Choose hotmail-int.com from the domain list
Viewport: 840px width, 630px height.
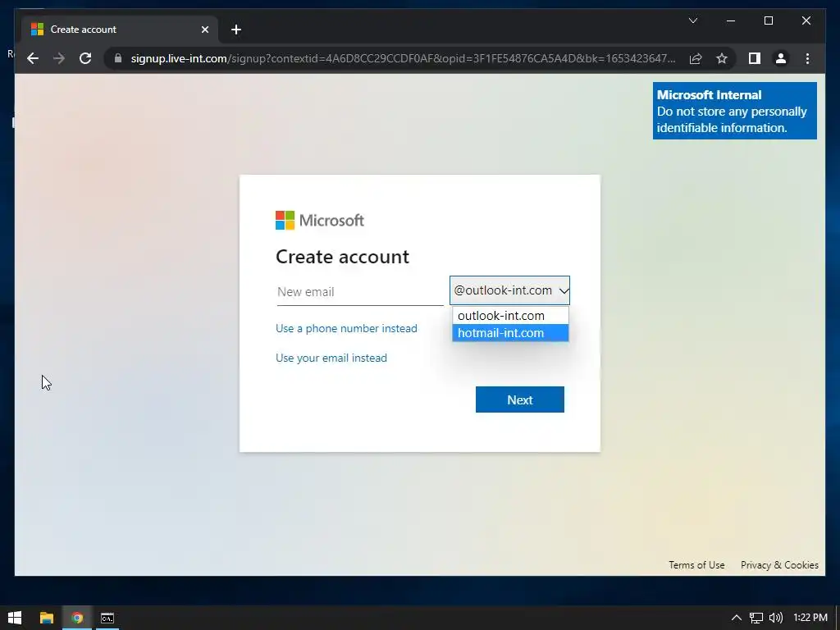coord(510,333)
